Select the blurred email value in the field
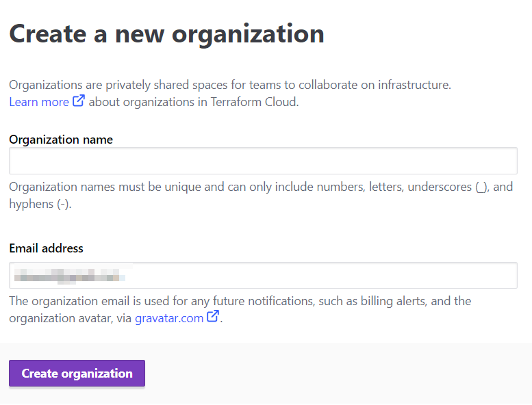 pyautogui.click(x=68, y=276)
